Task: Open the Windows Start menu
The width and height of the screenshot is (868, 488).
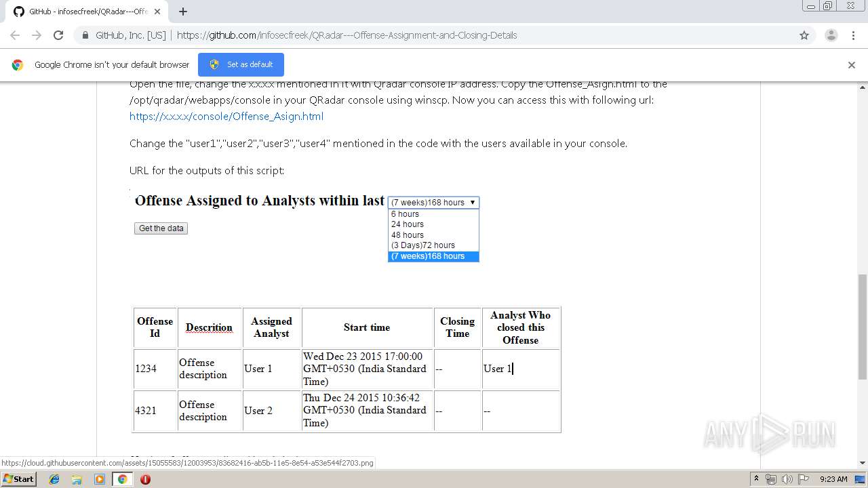Action: tap(18, 479)
